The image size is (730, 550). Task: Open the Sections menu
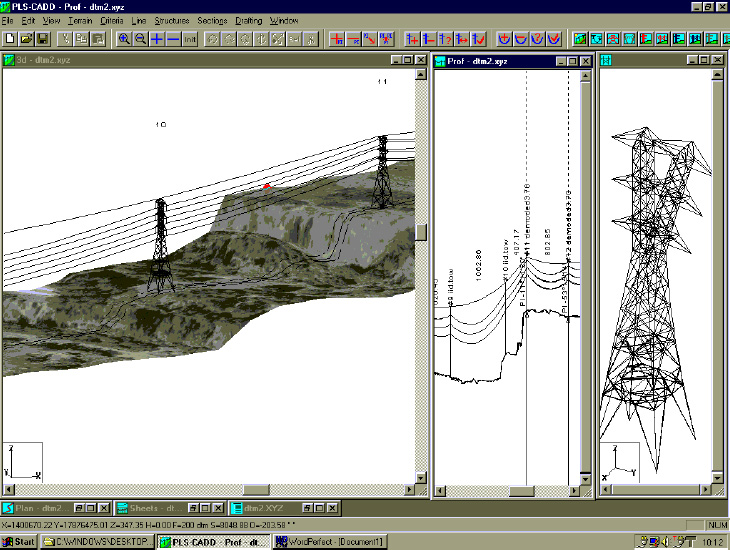[x=212, y=20]
